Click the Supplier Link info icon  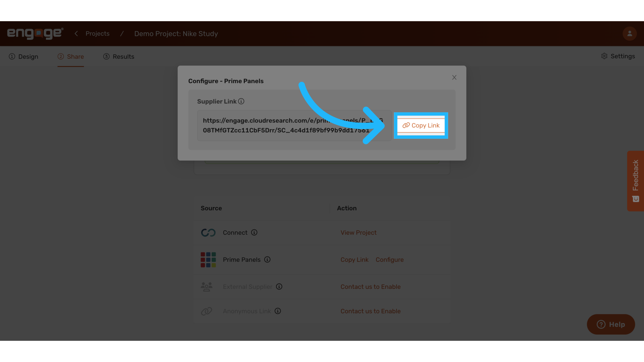[241, 101]
